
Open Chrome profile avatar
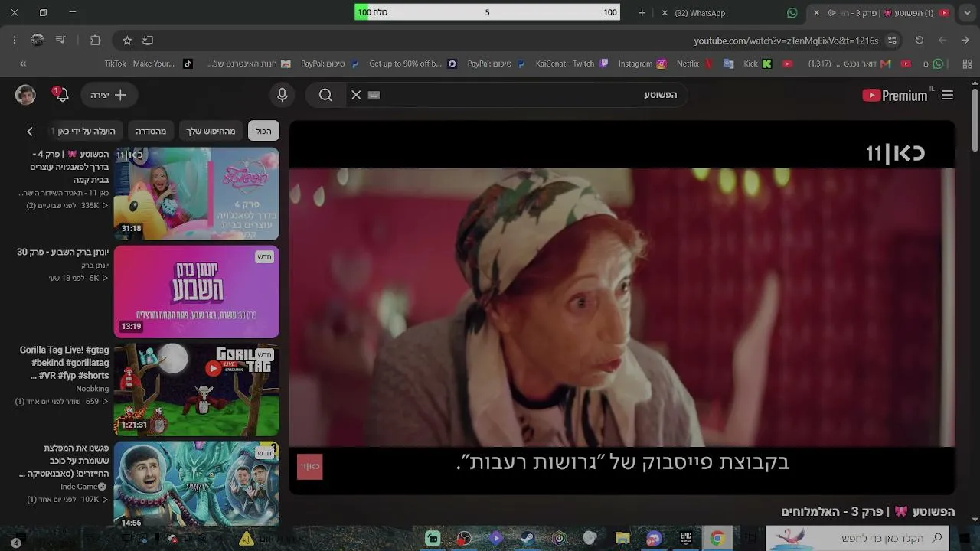click(38, 41)
